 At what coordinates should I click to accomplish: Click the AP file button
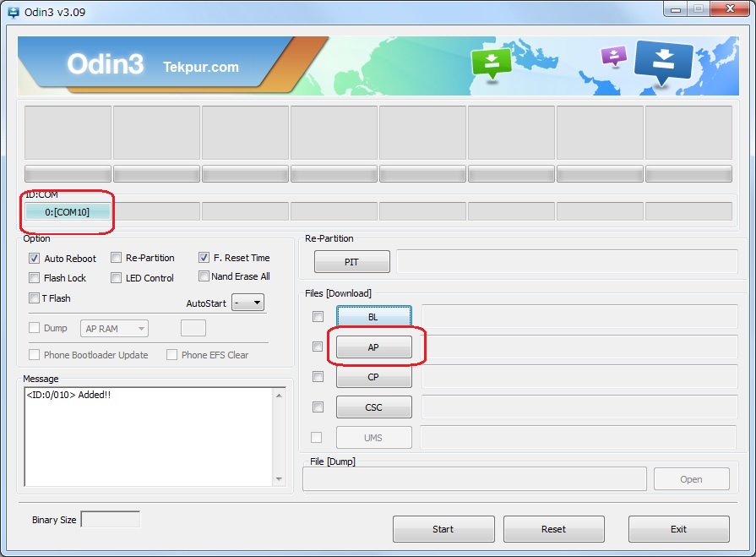373,347
